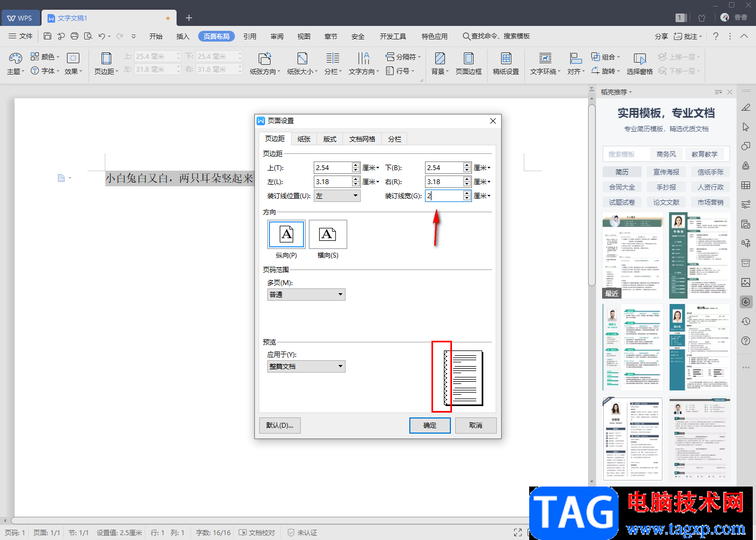Open the 文件 menu
756x540 pixels.
point(21,36)
